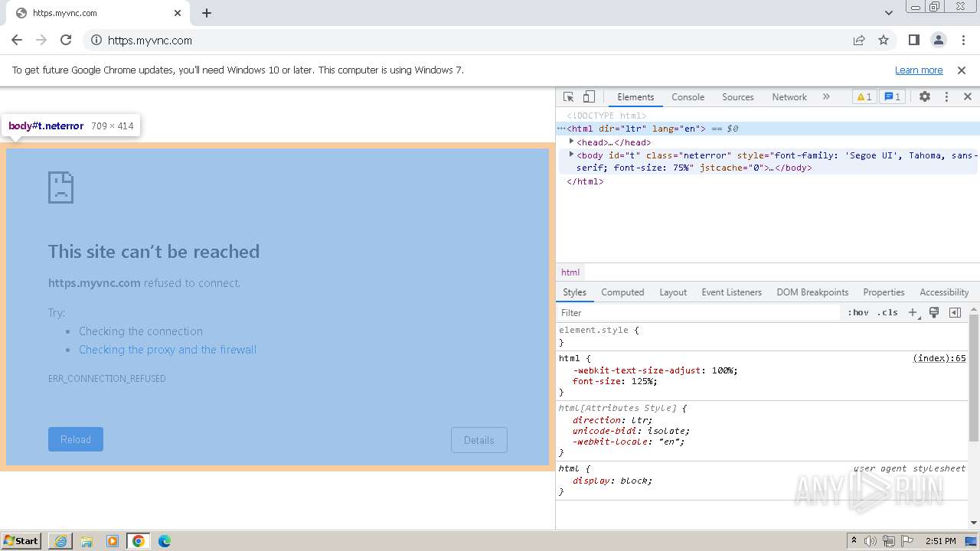Toggle the device toolbar in DevTools

coord(589,97)
